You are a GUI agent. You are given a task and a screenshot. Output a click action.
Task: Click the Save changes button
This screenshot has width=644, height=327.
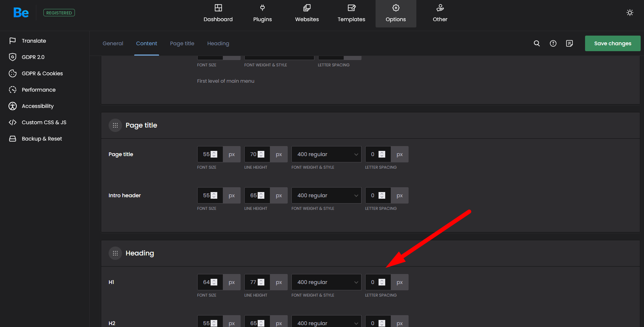coord(612,43)
